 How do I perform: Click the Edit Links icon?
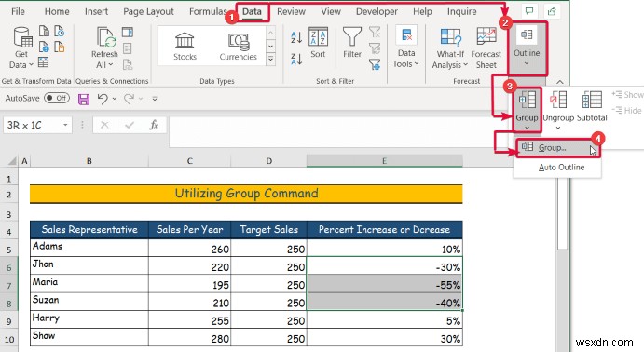coord(128,64)
